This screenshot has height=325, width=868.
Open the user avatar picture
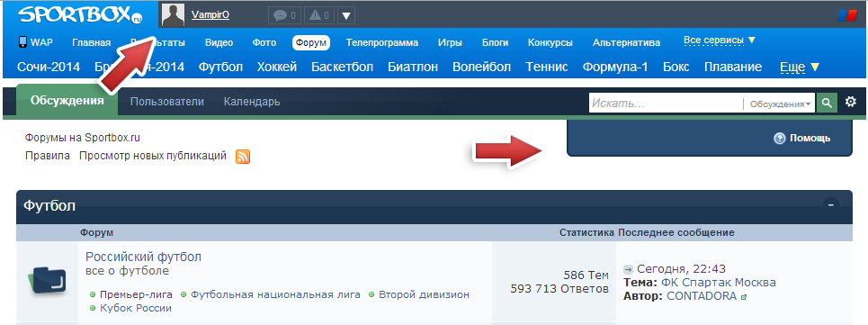(173, 15)
